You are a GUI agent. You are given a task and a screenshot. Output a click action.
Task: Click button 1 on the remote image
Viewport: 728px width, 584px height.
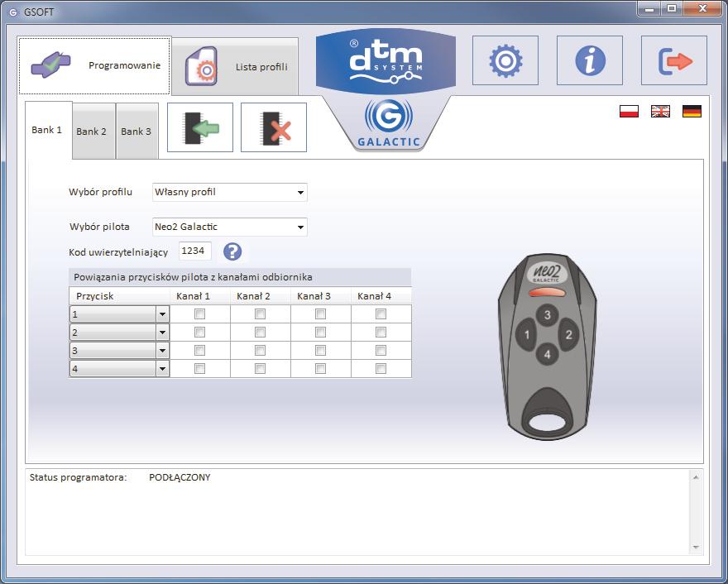click(x=526, y=335)
